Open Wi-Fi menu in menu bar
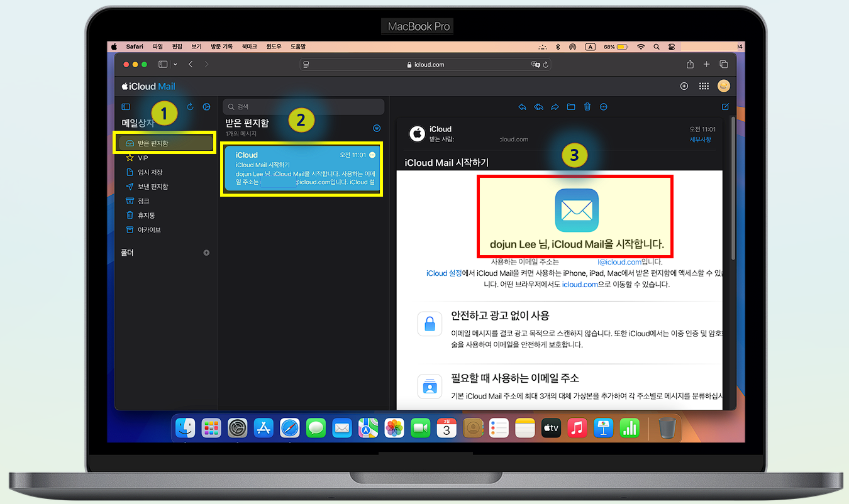Viewport: 849px width, 504px height. pyautogui.click(x=641, y=47)
